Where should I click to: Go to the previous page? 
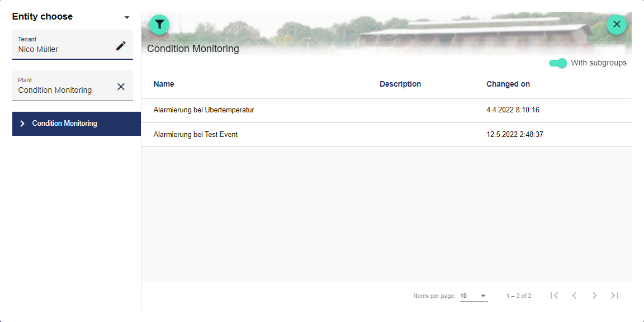[574, 296]
